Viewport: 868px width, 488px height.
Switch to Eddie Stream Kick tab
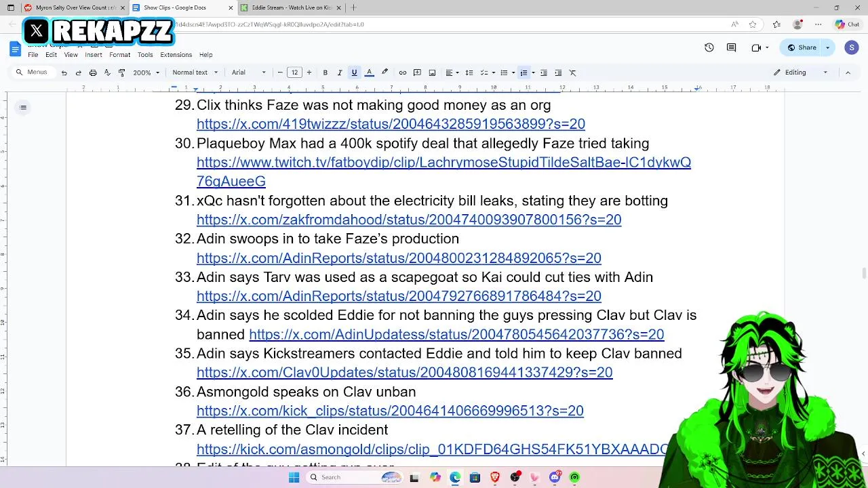[291, 7]
